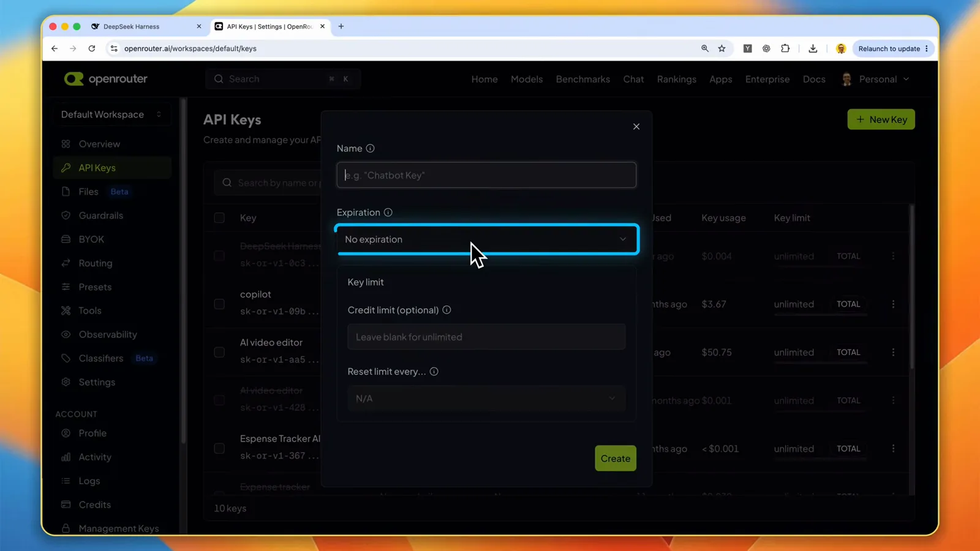Check the Espense Tracker AI key checkbox
The width and height of the screenshot is (980, 551).
[x=219, y=449]
